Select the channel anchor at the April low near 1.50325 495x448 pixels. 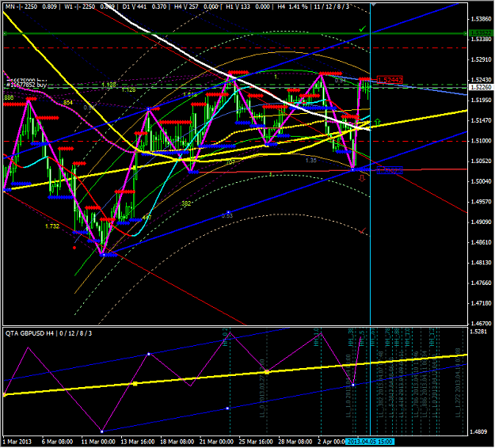pyautogui.click(x=352, y=170)
